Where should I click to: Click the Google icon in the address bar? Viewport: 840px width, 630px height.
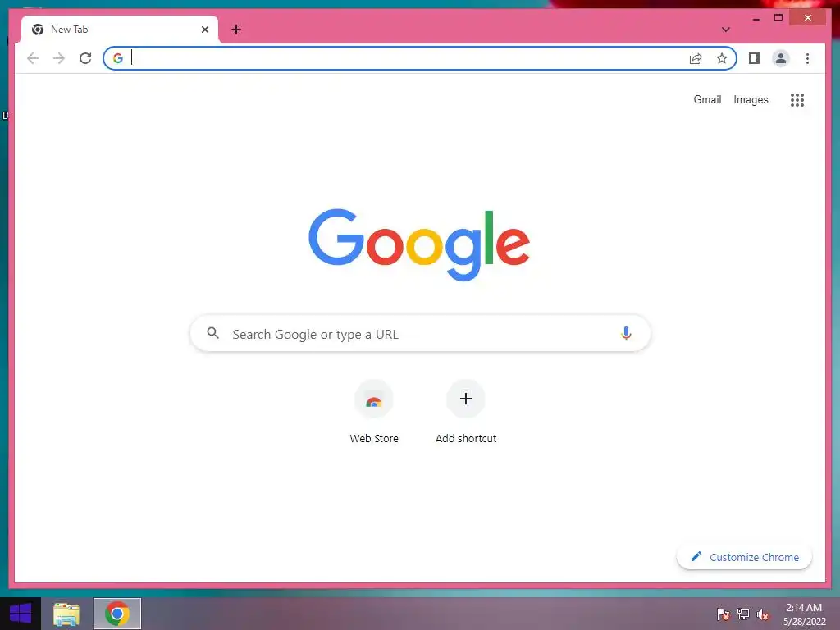coord(118,58)
